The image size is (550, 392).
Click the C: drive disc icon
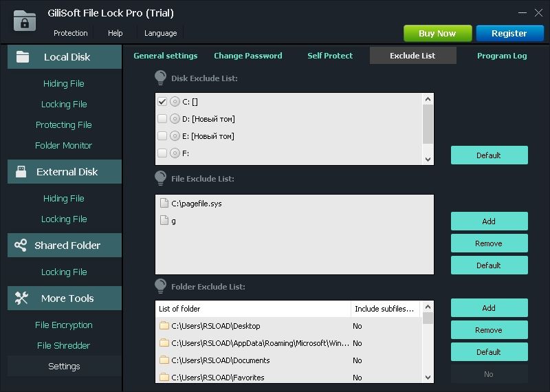point(175,102)
